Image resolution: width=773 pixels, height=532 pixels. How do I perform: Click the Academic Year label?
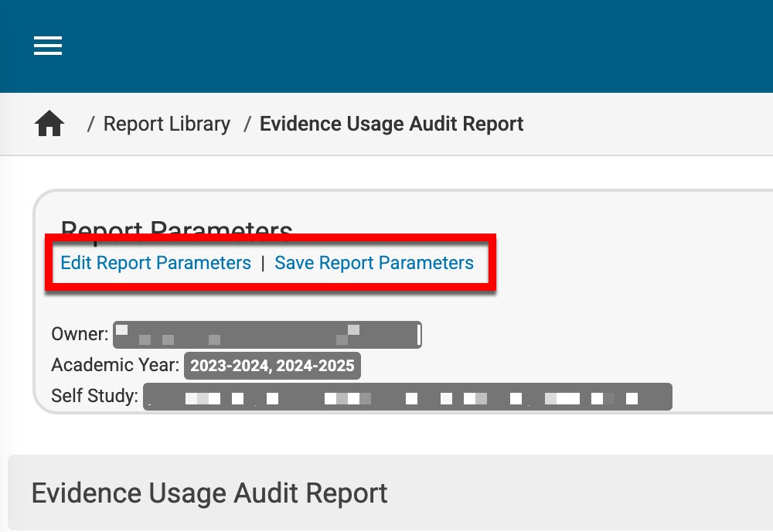click(x=115, y=366)
